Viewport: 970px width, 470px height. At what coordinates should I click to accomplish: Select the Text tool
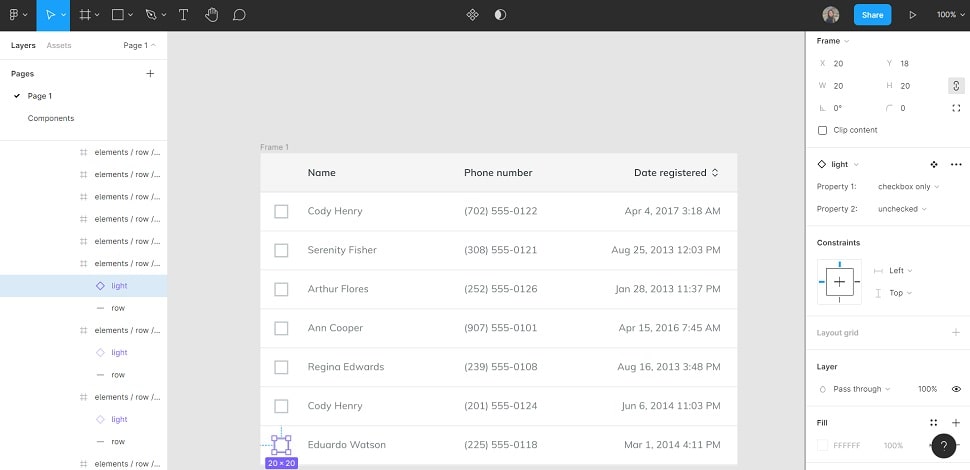183,15
